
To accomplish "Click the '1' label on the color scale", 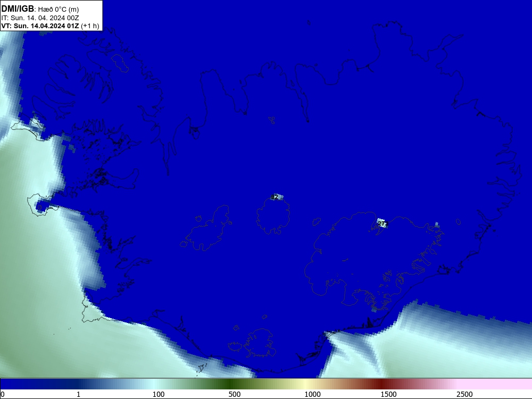I will pos(78,394).
